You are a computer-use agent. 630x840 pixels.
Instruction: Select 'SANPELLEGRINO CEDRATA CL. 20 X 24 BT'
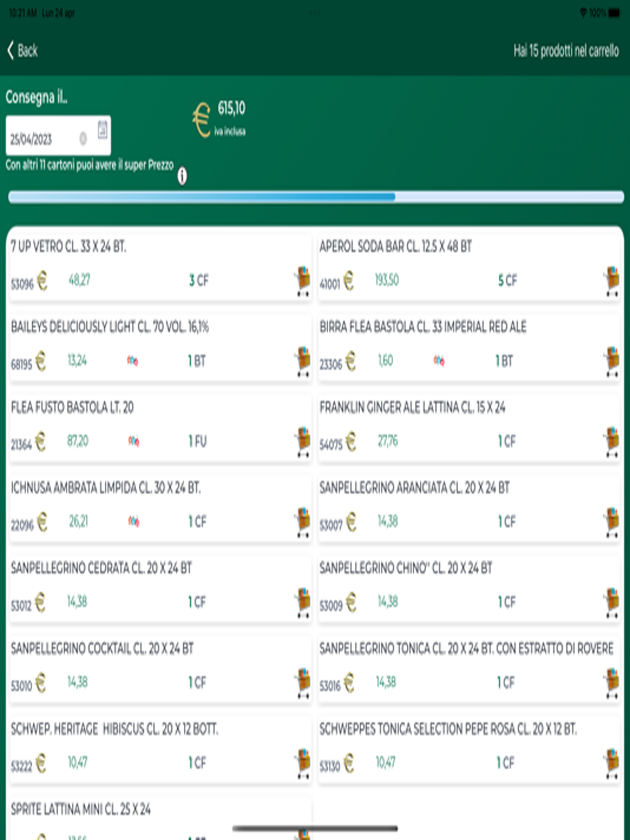[x=101, y=569]
